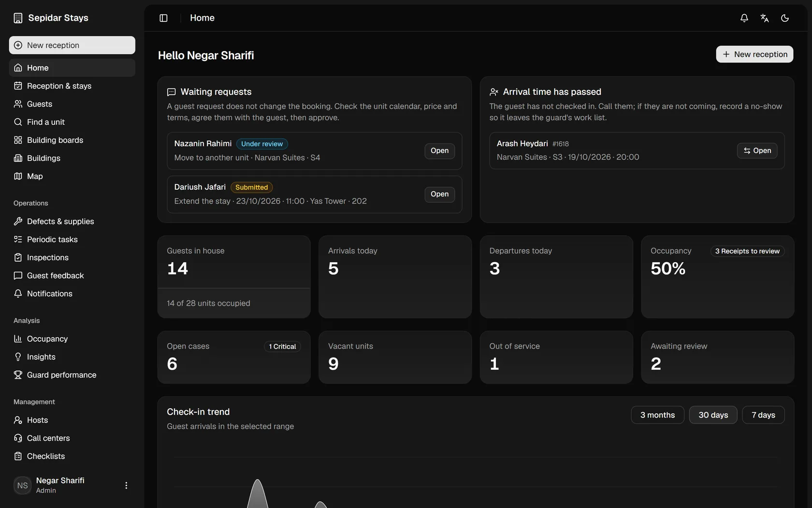The image size is (812, 508).
Task: Open Arash Heydari's overdue arrival
Action: click(x=757, y=150)
